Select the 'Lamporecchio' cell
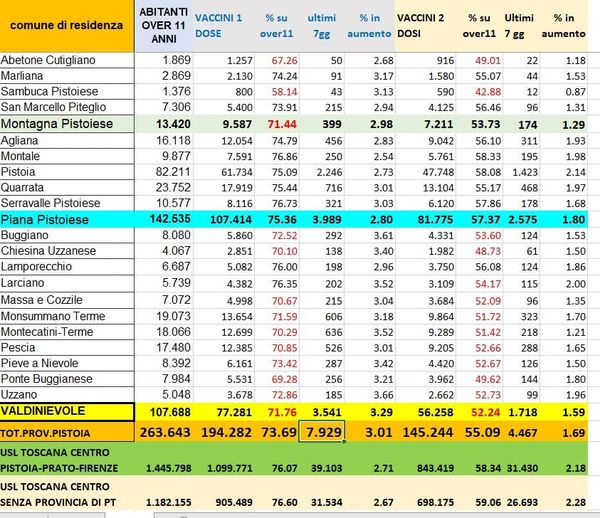The height and width of the screenshot is (518, 600). tap(67, 267)
